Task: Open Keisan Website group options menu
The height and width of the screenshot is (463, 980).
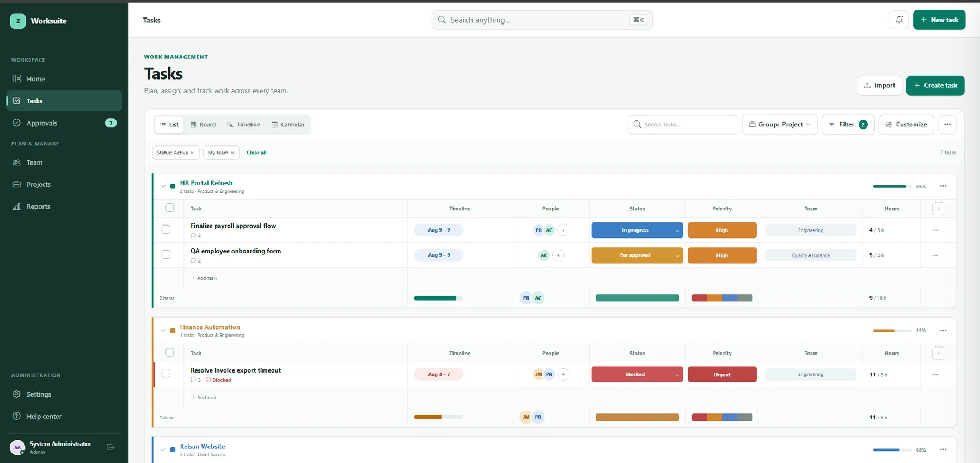Action: coord(943,449)
